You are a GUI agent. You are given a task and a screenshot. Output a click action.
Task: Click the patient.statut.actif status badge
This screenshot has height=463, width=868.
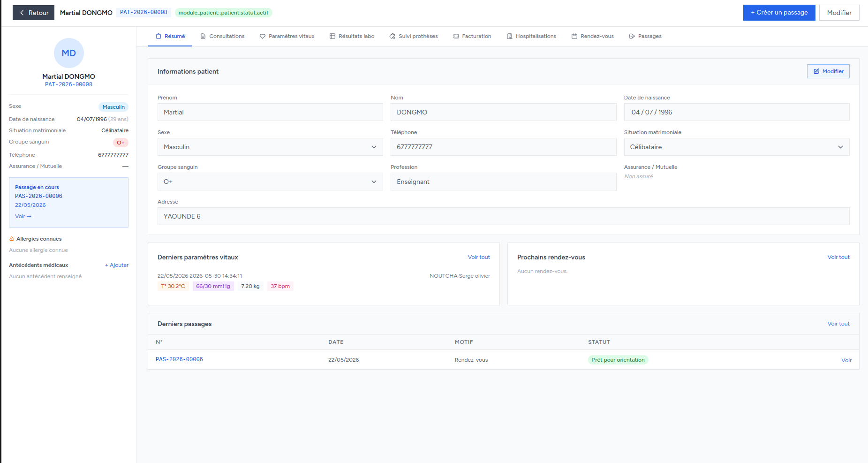coord(223,13)
